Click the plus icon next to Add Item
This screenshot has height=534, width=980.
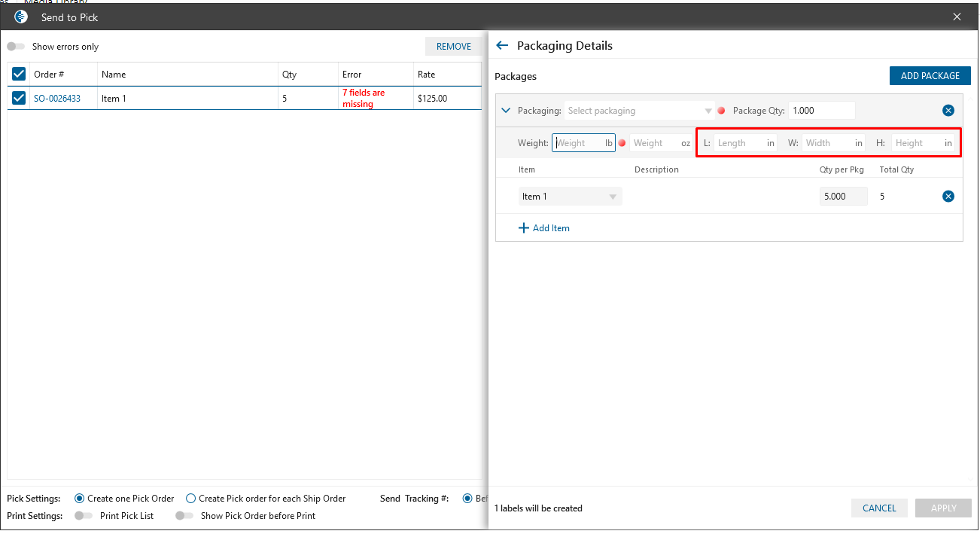coord(524,228)
